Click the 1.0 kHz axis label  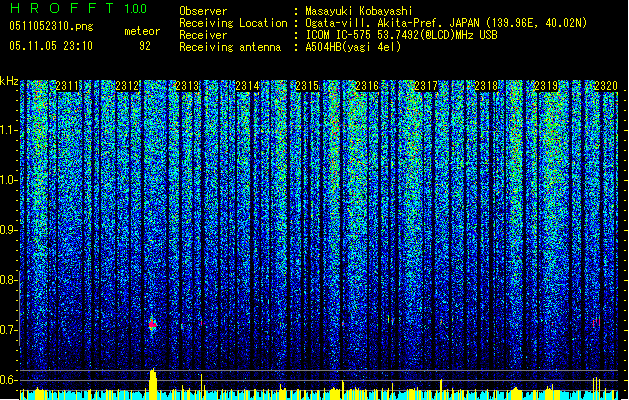point(9,180)
